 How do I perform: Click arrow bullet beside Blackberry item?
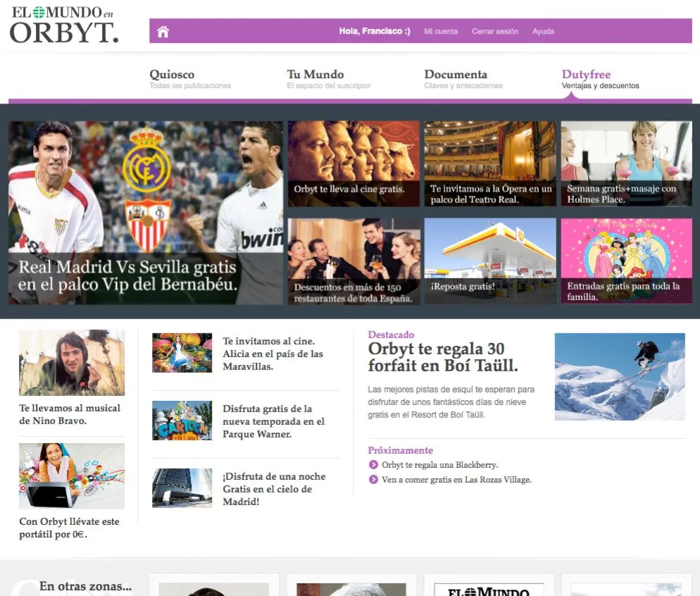[x=373, y=465]
